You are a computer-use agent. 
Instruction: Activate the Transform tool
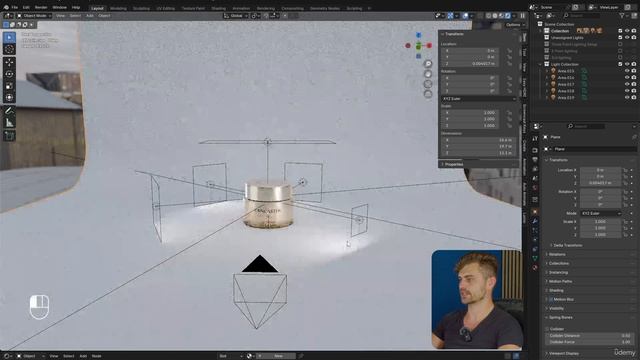pos(9,97)
